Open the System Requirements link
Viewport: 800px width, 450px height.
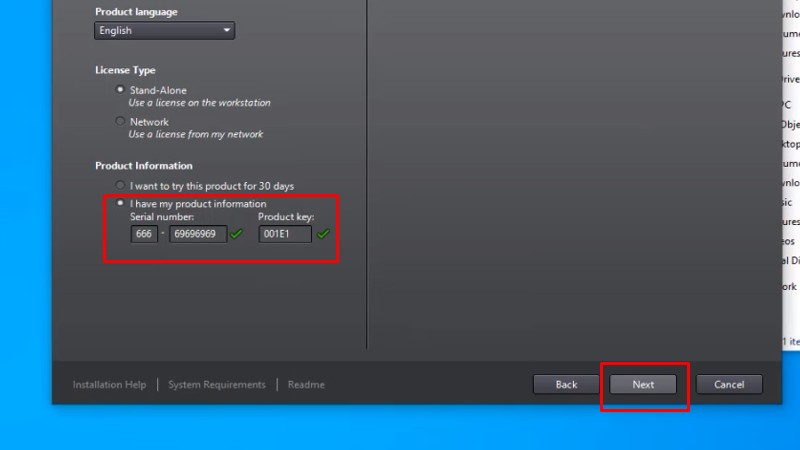click(x=217, y=385)
